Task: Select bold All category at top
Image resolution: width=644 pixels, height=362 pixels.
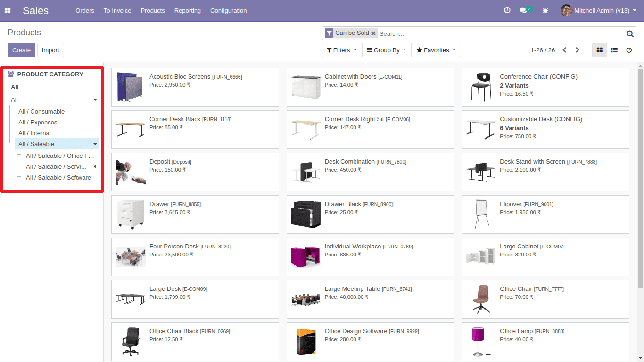Action: (15, 87)
